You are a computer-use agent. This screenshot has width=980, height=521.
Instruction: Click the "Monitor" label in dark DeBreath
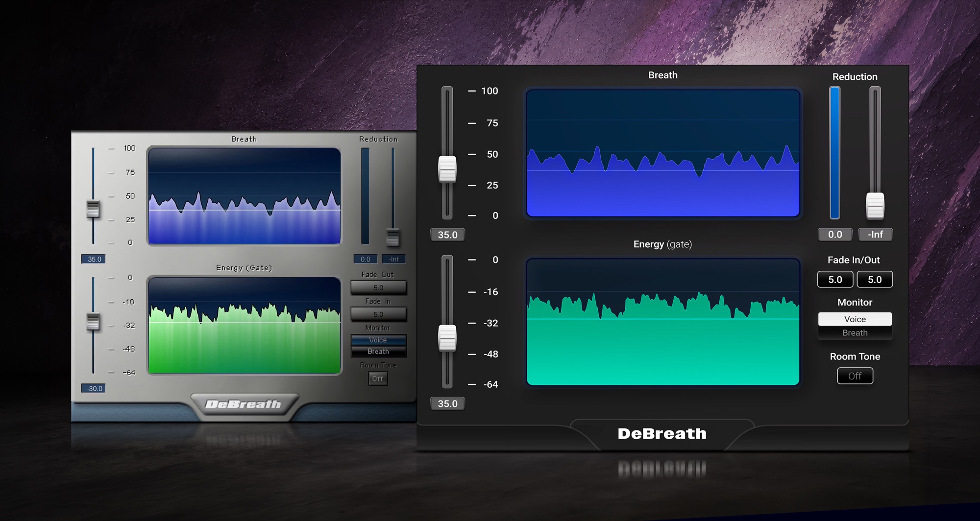(855, 302)
